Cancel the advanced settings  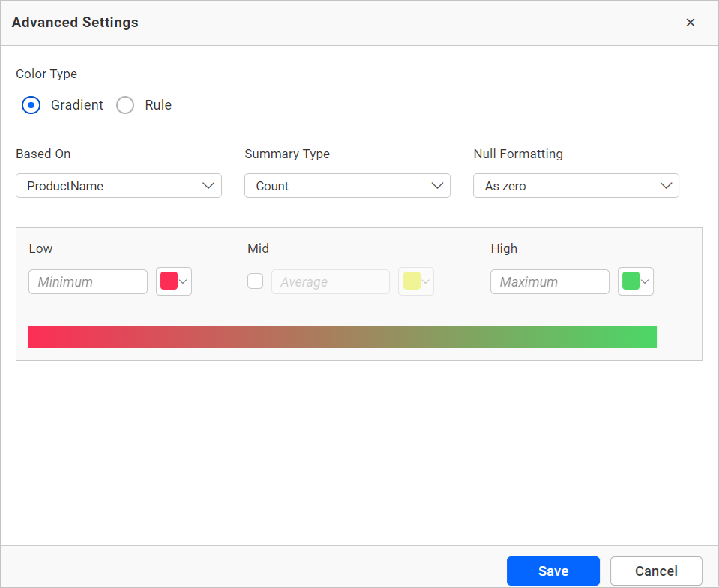656,571
